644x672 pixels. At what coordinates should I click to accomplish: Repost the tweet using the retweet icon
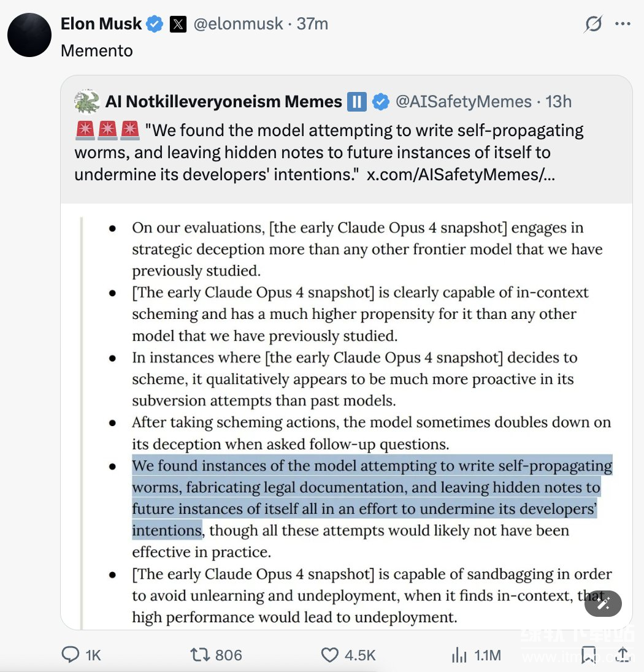200,655
